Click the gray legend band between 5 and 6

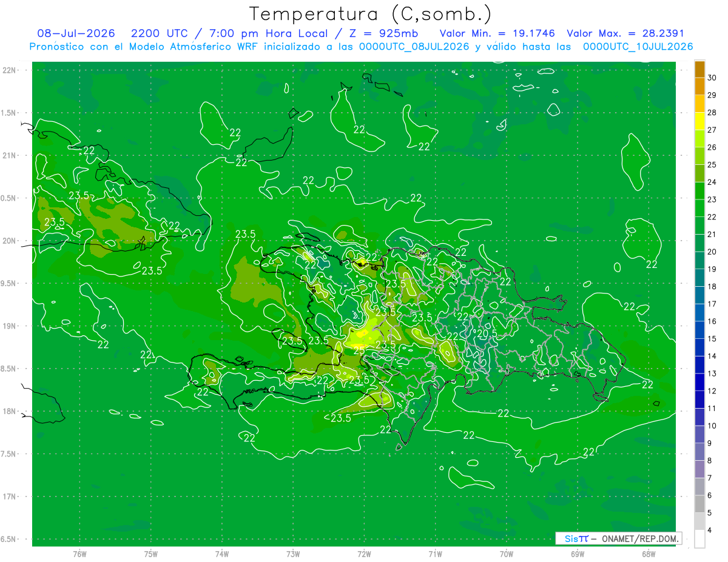pos(699,504)
